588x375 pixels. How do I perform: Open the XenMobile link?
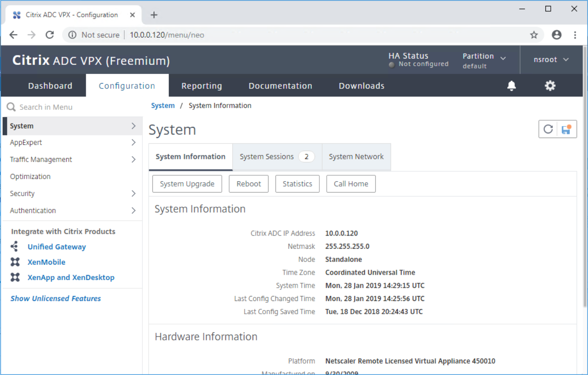point(46,262)
